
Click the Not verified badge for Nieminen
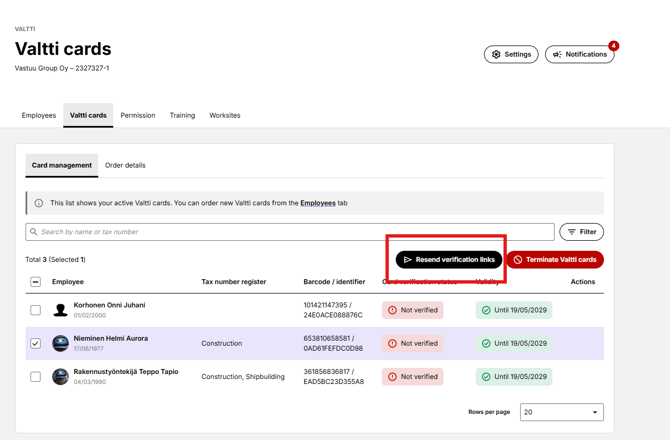click(413, 343)
